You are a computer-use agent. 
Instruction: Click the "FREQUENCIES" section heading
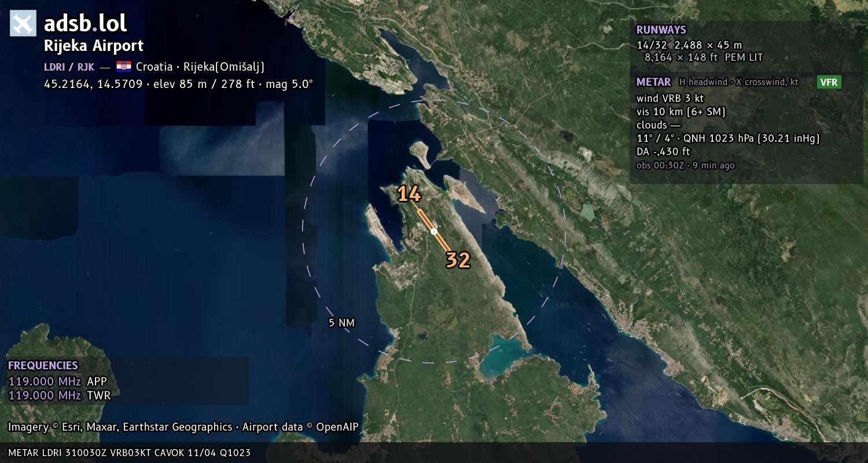(x=43, y=366)
